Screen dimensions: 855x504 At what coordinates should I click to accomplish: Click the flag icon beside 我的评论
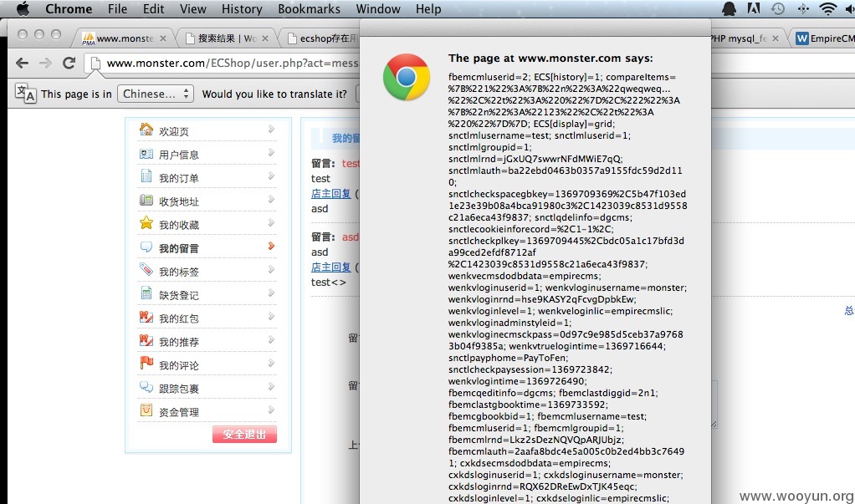(x=146, y=363)
